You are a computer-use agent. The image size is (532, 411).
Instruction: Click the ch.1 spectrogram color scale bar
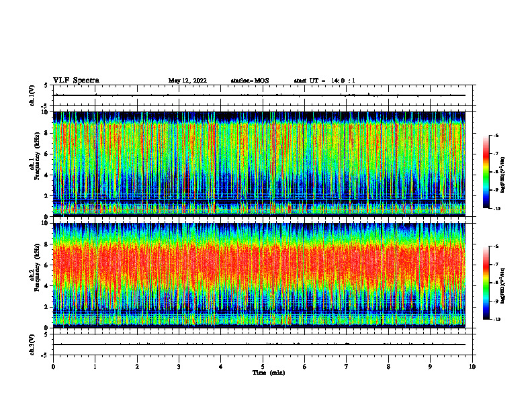486,172
